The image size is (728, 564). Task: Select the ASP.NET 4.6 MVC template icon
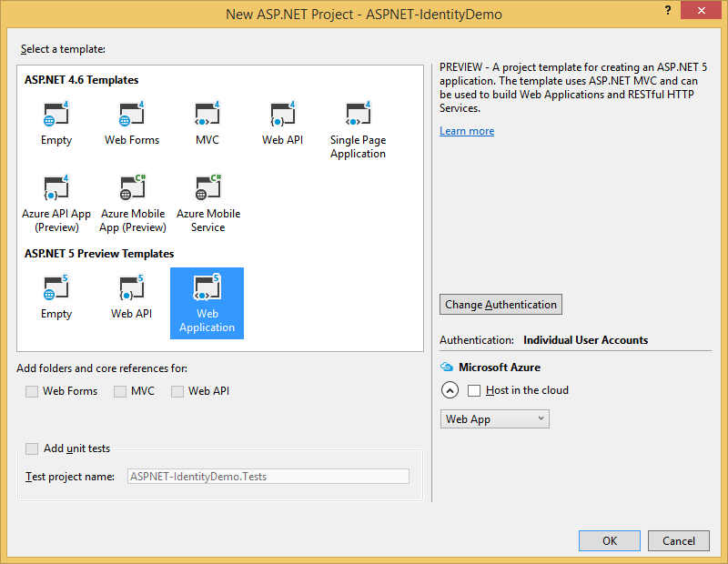[x=207, y=114]
